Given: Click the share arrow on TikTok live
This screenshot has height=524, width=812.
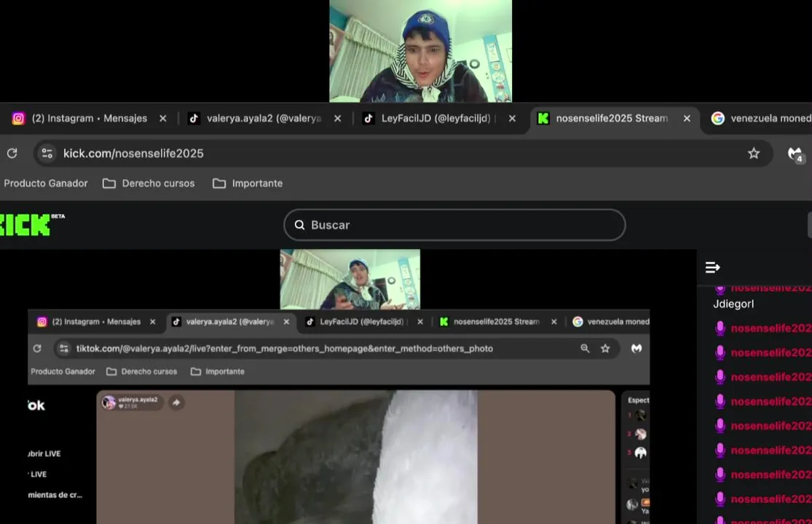Looking at the screenshot, I should [x=176, y=402].
